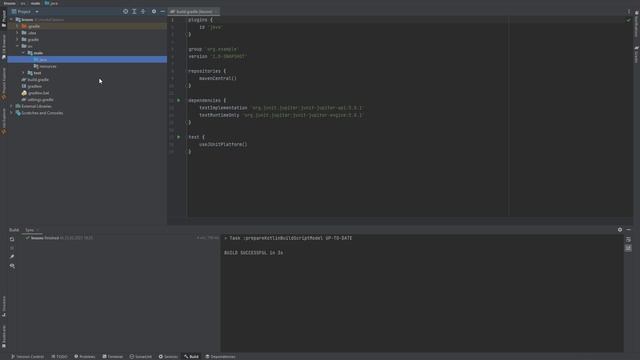The image size is (640, 360).
Task: Open the Dependencies tool window
Action: coord(220,357)
